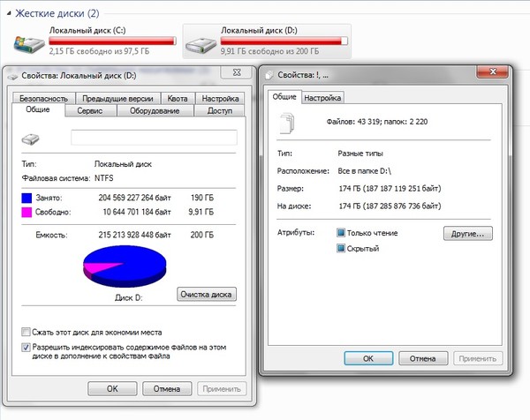This screenshot has width=530, height=420.
Task: Click the multiple files icon in properties
Action: (x=288, y=127)
